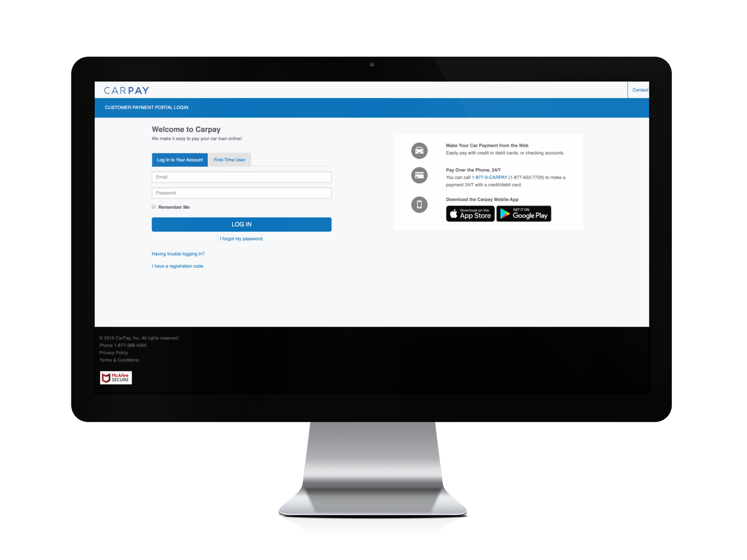Screen dimensions: 747x560
Task: Toggle the Remember Me checkbox
Action: pyautogui.click(x=154, y=206)
